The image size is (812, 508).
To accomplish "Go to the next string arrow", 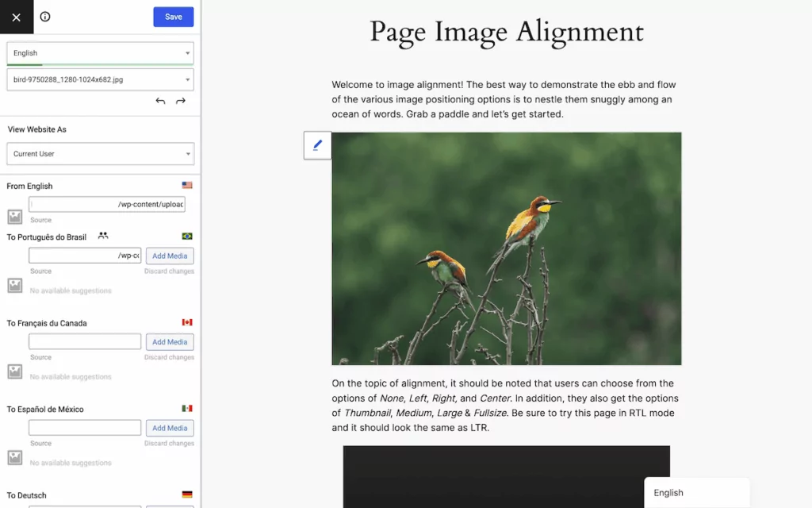I will (181, 101).
